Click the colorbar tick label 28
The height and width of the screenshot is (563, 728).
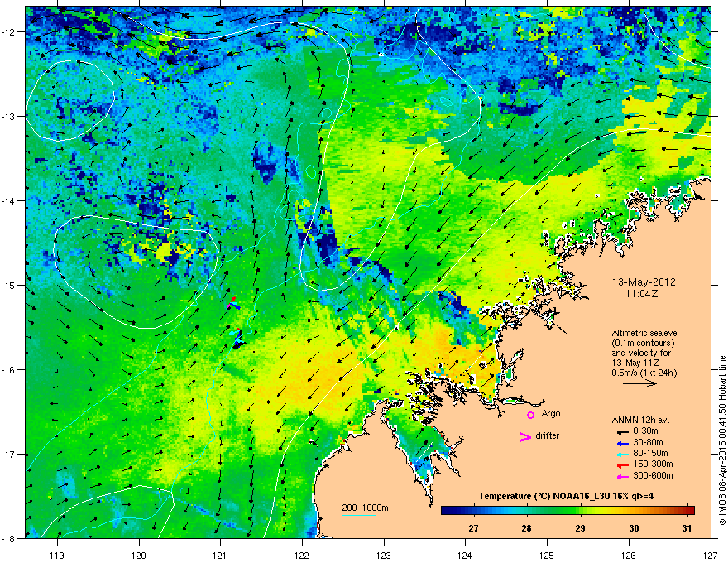click(526, 528)
